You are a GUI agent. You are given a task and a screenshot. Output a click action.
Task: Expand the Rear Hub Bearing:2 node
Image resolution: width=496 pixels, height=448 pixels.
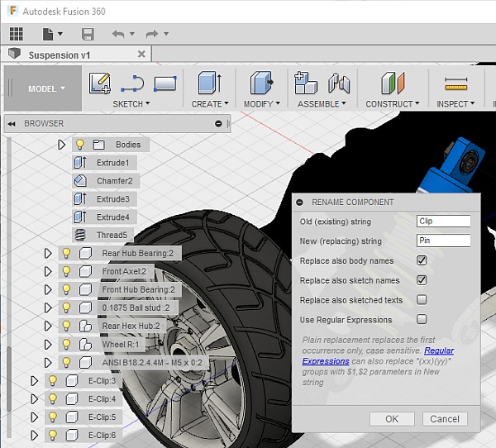pyautogui.click(x=47, y=253)
